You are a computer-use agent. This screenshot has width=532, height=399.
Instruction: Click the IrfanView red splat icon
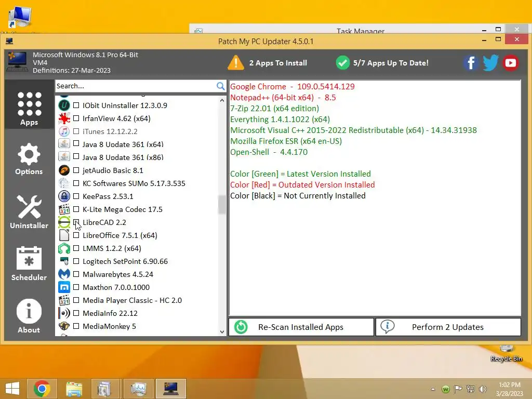coord(64,118)
